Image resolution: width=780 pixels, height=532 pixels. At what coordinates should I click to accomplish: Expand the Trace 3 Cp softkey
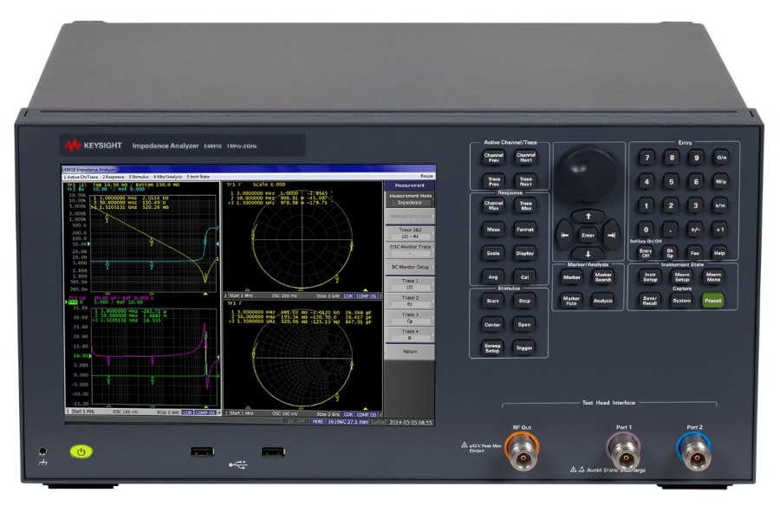click(409, 318)
